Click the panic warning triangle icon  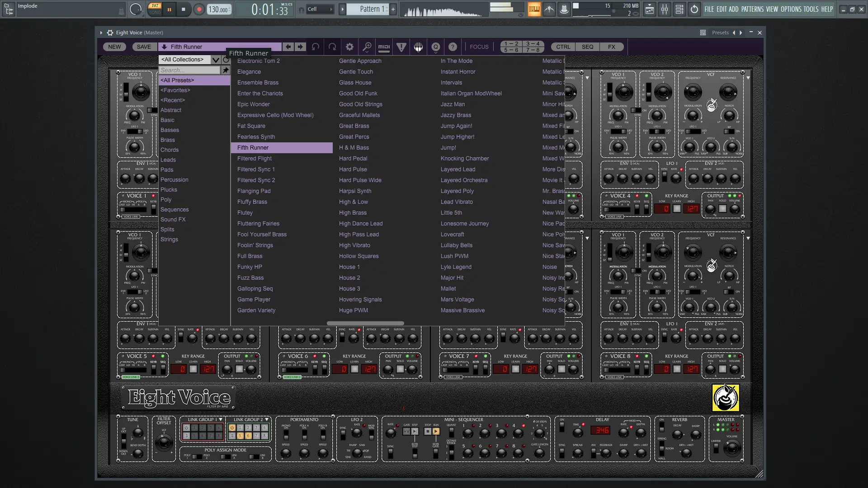(x=401, y=47)
